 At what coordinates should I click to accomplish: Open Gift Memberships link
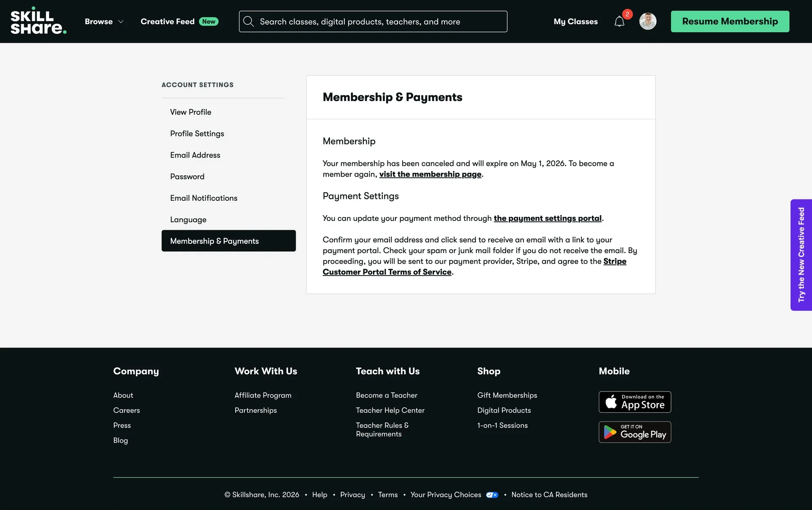[x=507, y=395]
